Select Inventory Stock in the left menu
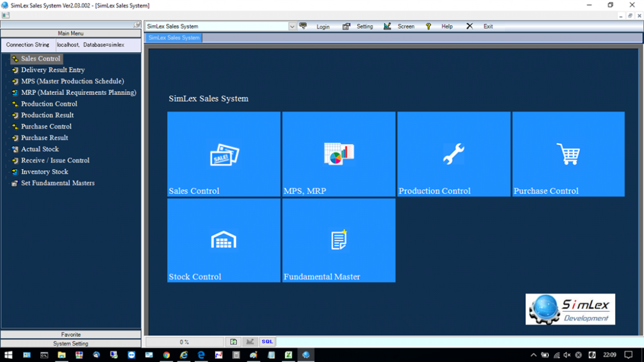 pos(45,172)
